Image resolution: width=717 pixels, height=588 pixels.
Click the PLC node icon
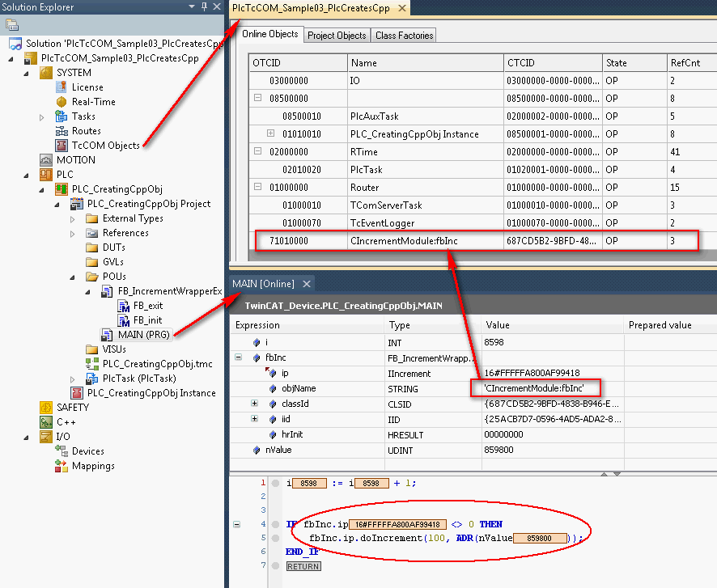[46, 175]
